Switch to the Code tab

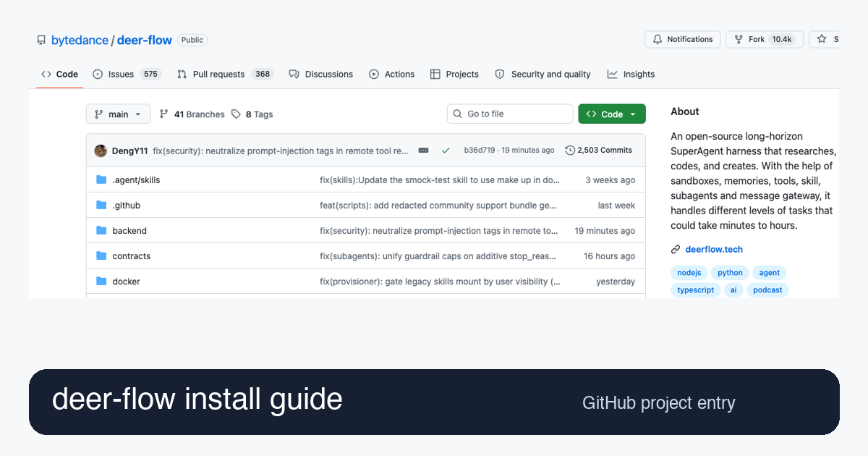(x=59, y=75)
